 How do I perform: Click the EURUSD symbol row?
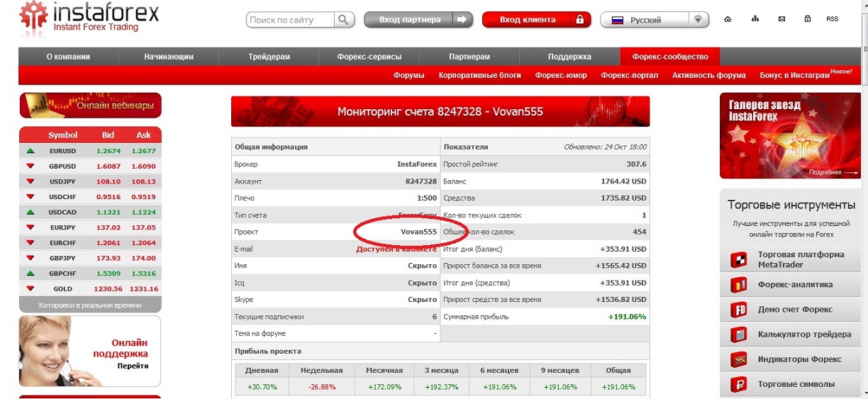[90, 151]
